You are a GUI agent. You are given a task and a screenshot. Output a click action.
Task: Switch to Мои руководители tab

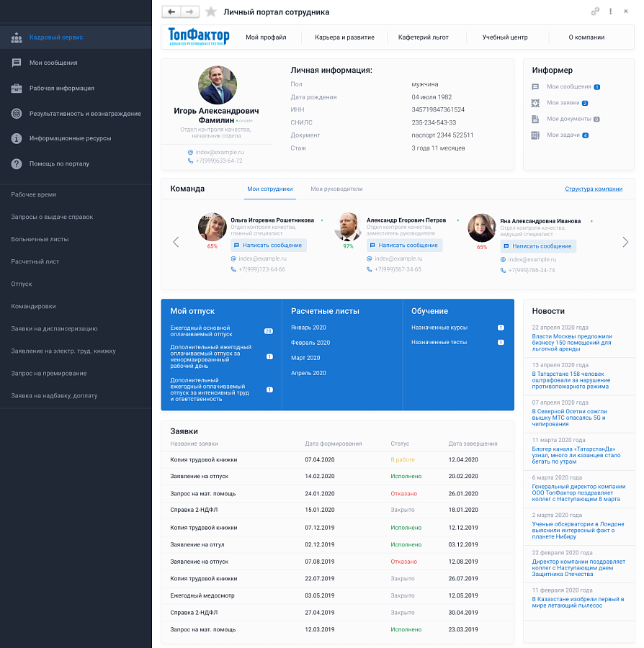[336, 189]
